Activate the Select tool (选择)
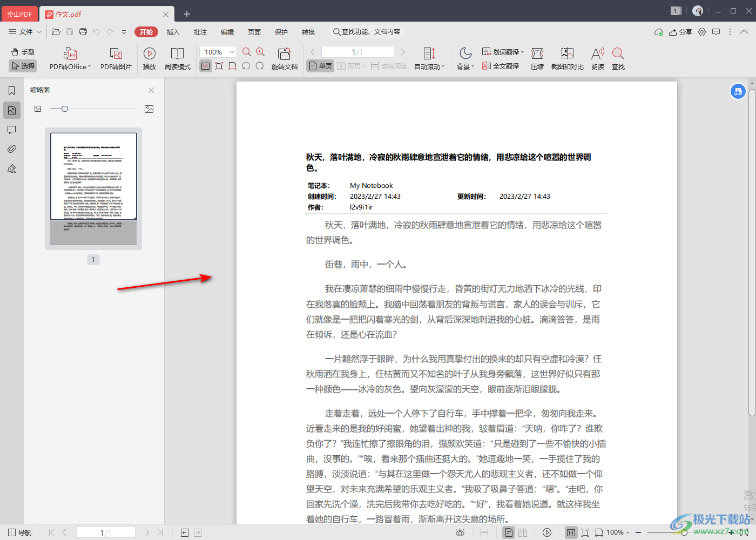Image resolution: width=756 pixels, height=540 pixels. point(23,66)
